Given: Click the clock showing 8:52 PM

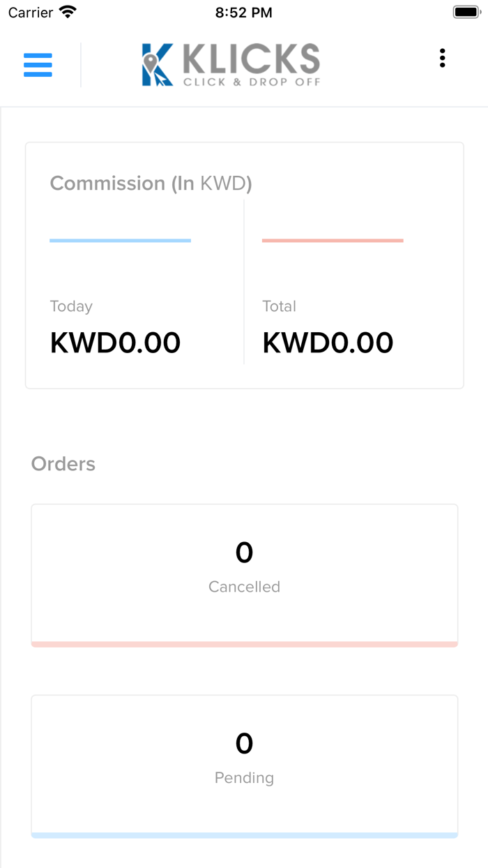Looking at the screenshot, I should coord(243,12).
